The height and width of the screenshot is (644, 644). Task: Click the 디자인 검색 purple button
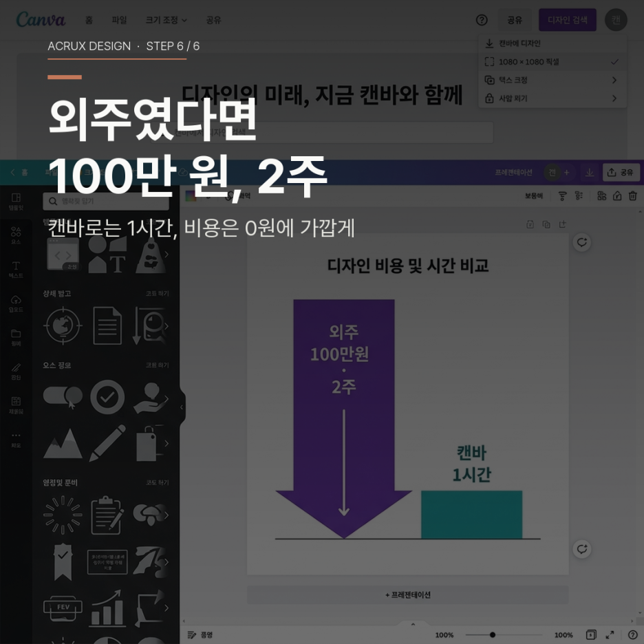568,20
